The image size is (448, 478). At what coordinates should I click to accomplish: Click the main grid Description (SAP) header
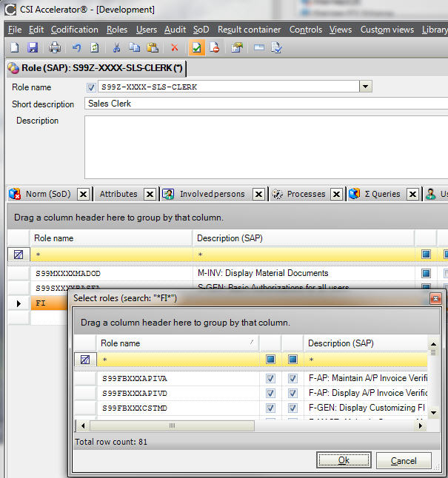tap(304, 238)
